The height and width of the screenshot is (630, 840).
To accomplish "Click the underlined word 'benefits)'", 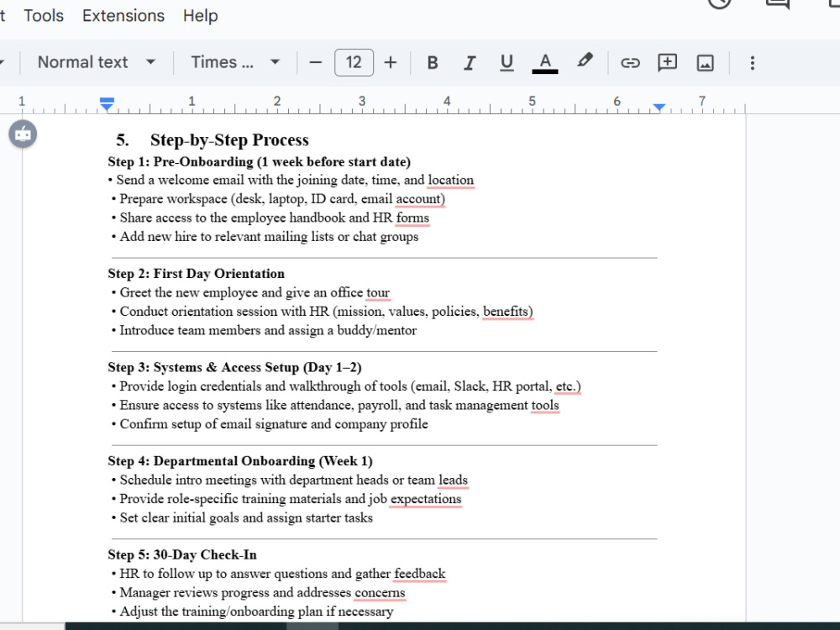I will 508,312.
